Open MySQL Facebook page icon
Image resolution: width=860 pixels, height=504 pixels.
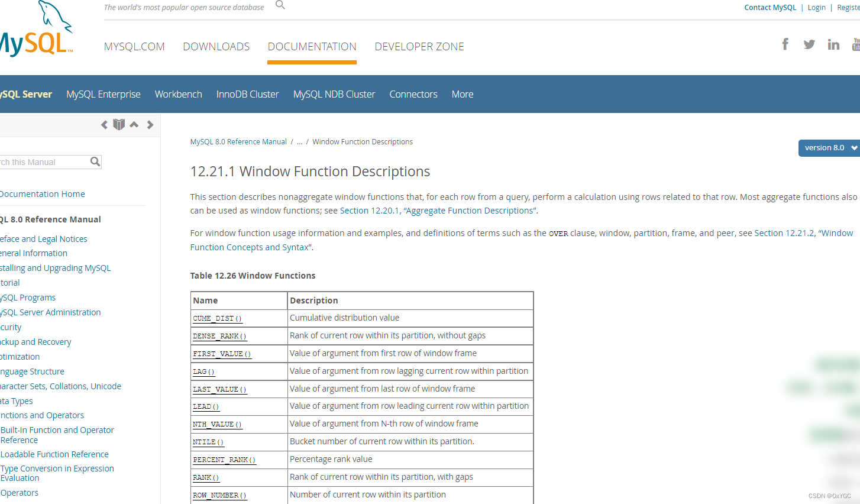[x=785, y=44]
